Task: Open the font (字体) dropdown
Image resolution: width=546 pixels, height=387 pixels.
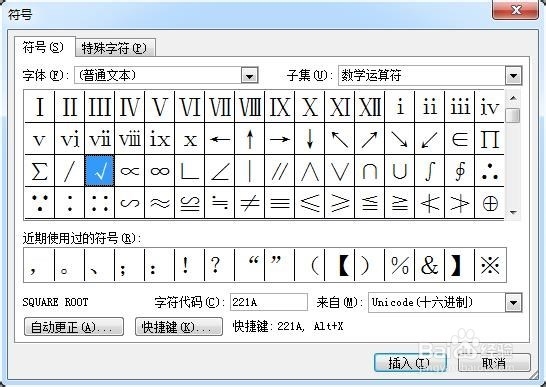Action: [250, 75]
